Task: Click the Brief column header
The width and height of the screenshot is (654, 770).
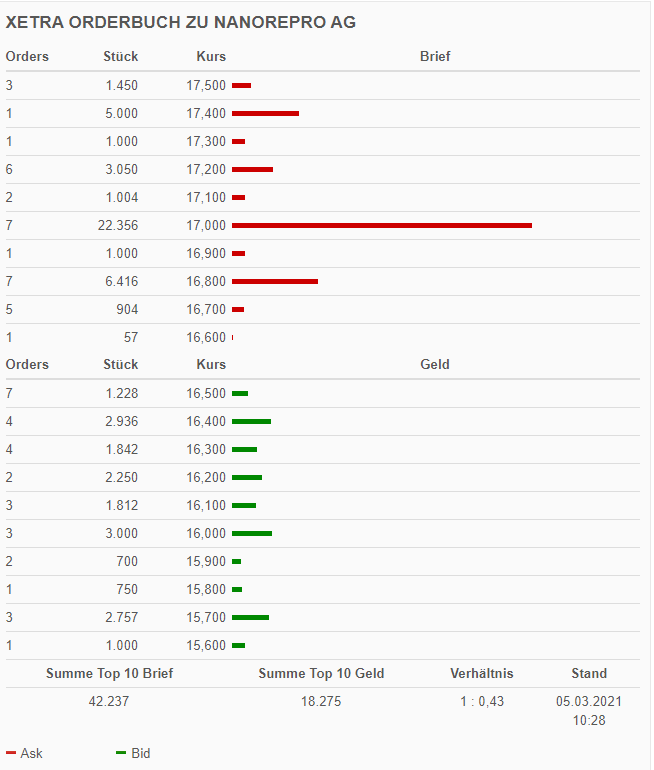Action: 435,56
